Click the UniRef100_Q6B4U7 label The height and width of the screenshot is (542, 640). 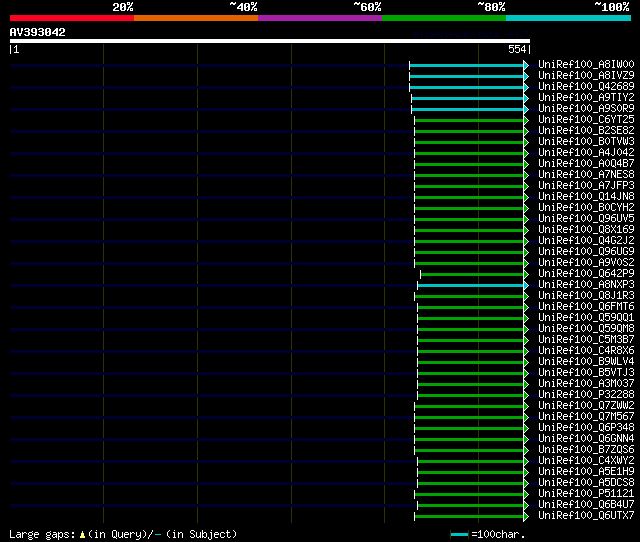pos(586,505)
